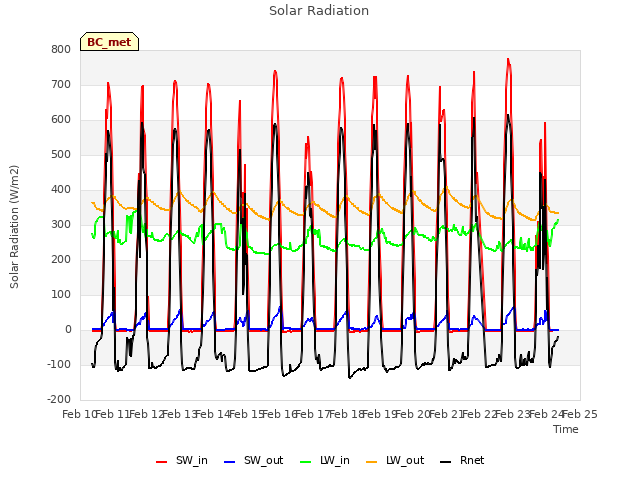
Task: Click the 600 y-axis tick label
Action: click(61, 120)
